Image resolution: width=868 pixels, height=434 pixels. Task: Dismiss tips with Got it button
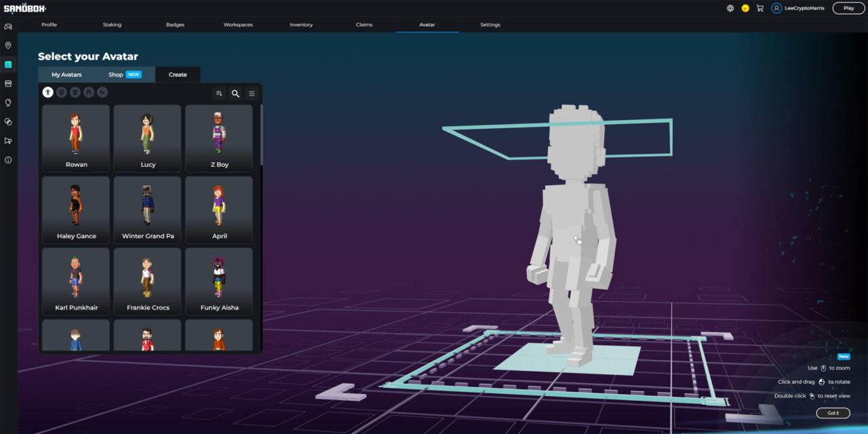[x=833, y=413]
